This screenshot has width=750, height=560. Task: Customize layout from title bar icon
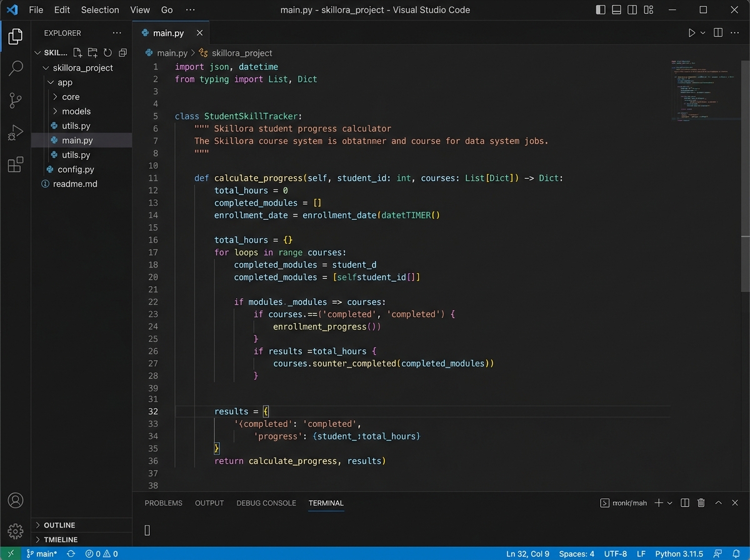click(648, 9)
